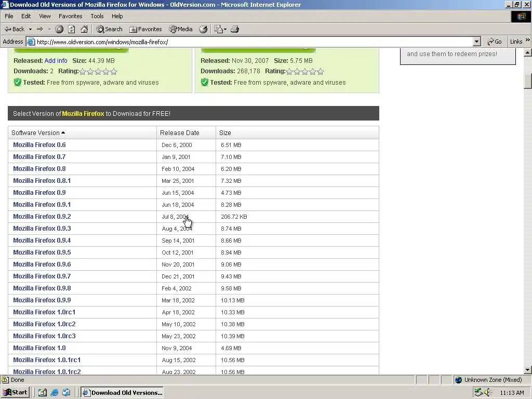Open the Mozilla Firefox 0.6 link
Image resolution: width=532 pixels, height=399 pixels.
(39, 145)
